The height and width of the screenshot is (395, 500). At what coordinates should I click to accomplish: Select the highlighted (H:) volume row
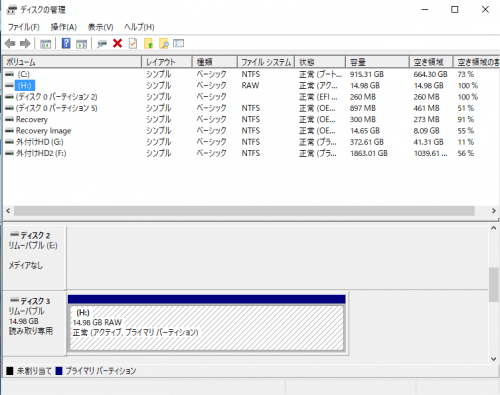click(x=251, y=85)
